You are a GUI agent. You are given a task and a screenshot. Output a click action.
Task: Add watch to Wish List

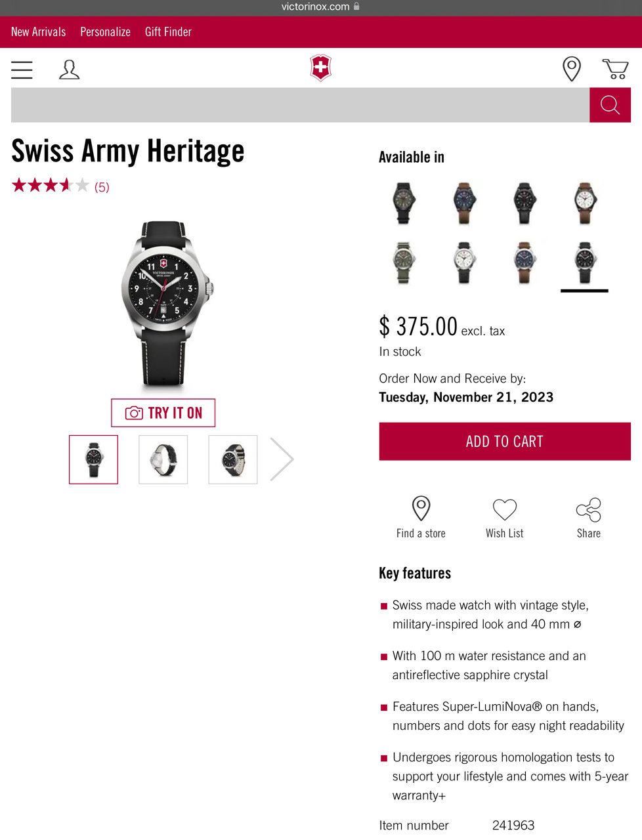tap(505, 517)
